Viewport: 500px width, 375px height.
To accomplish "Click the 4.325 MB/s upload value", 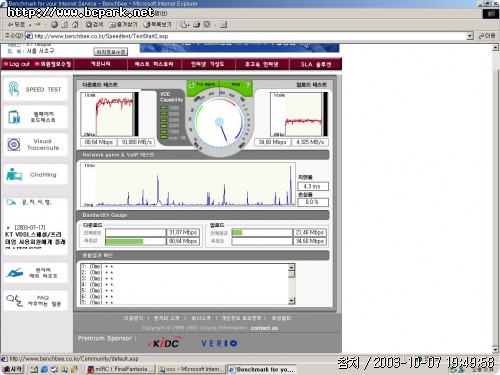I will tap(310, 142).
